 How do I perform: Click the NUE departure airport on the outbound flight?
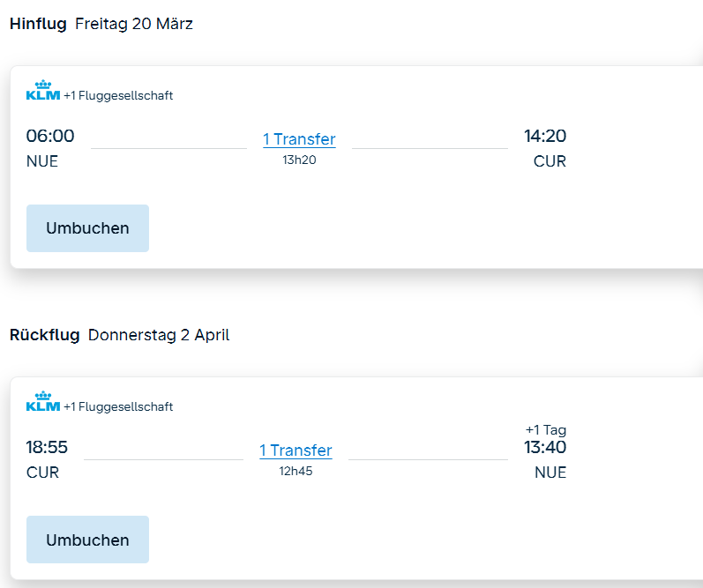[42, 161]
